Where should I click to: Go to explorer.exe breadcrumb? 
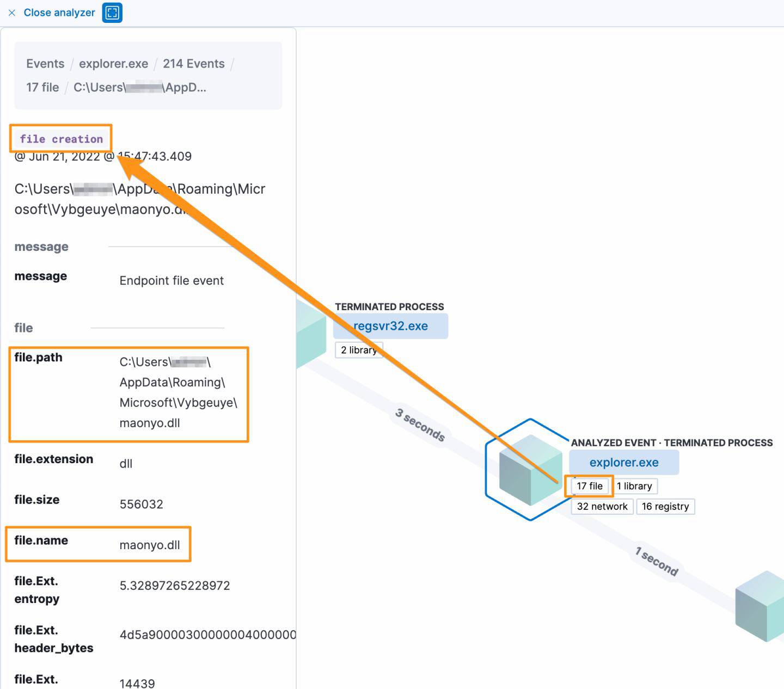(x=113, y=64)
